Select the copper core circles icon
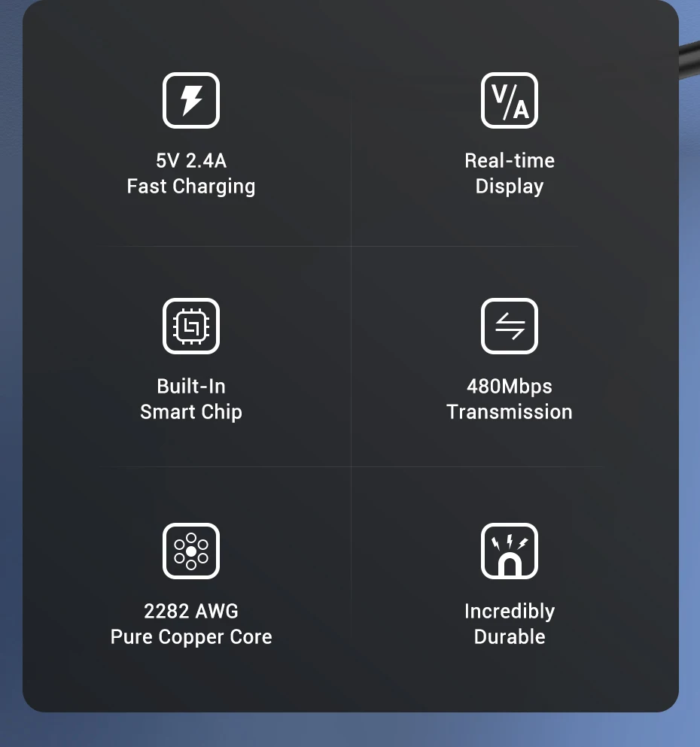Screen dimensions: 700x747 [x=191, y=551]
